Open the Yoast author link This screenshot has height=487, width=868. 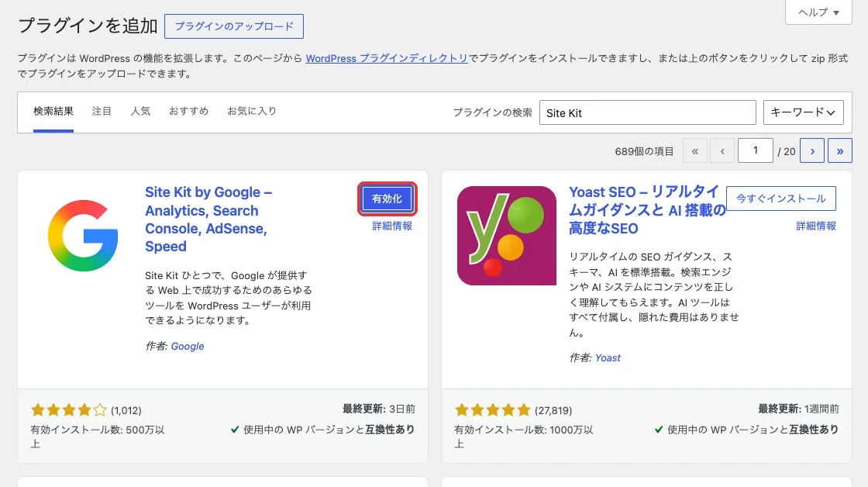tap(608, 358)
